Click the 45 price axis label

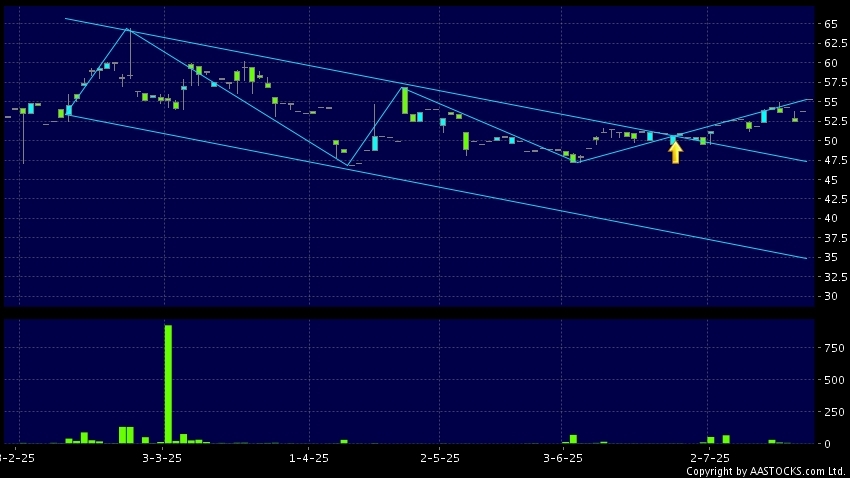830,180
